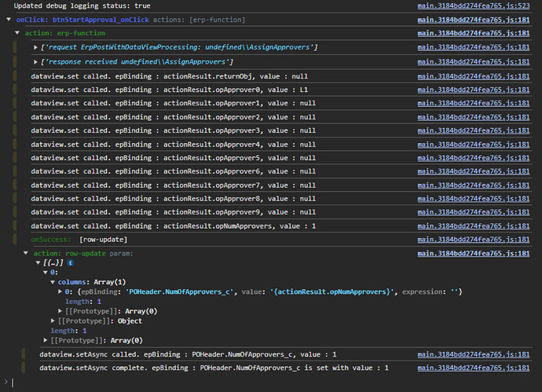This screenshot has width=542, height=392.
Task: Open source link on opApprover5 row
Action: [473, 158]
